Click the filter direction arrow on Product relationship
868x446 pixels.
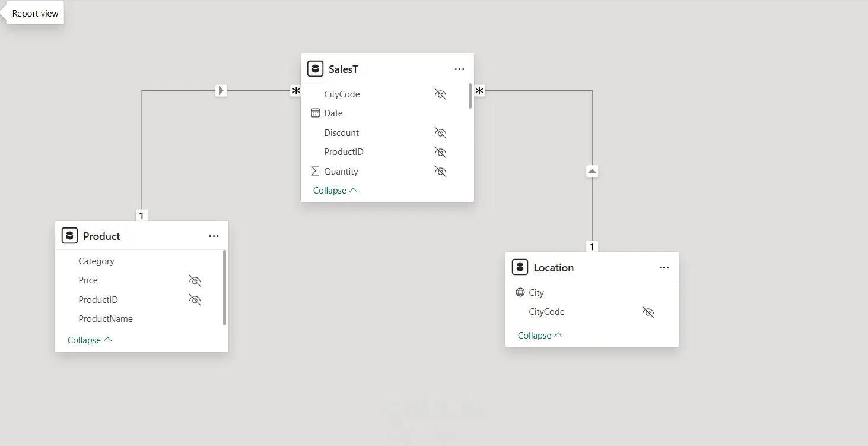(221, 91)
